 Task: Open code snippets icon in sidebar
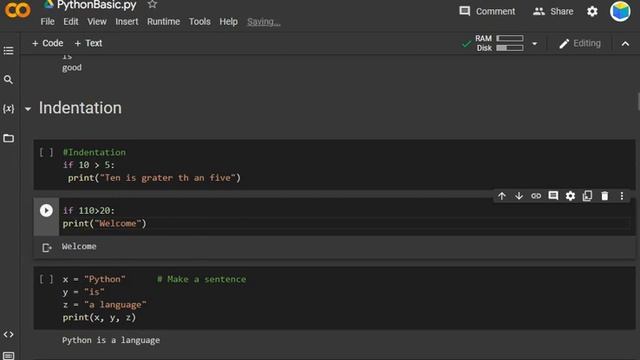[x=8, y=334]
